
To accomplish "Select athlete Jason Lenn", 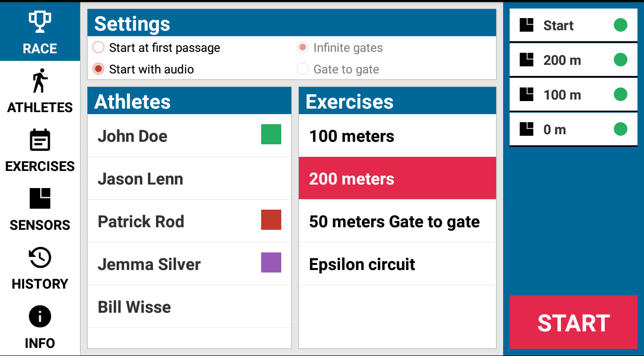I will tap(189, 179).
